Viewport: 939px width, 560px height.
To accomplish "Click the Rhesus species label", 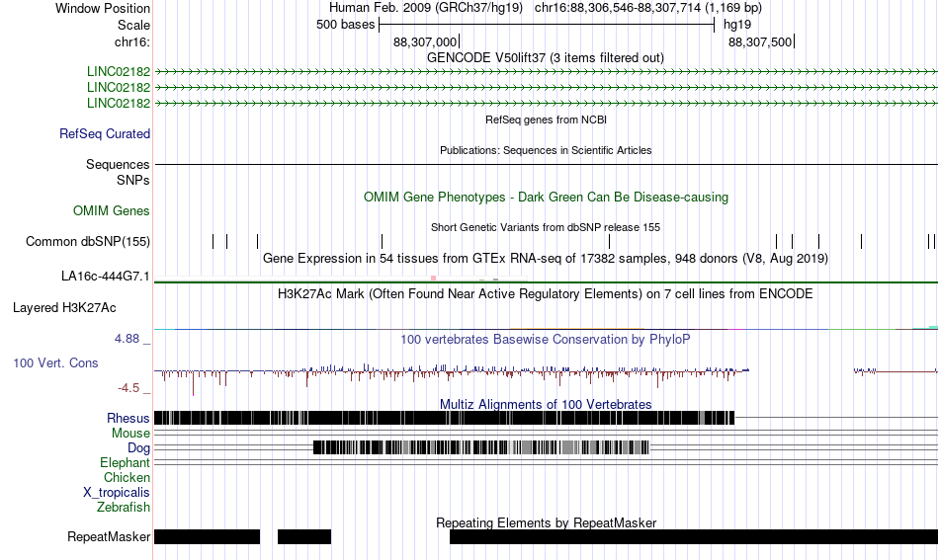I will [128, 418].
